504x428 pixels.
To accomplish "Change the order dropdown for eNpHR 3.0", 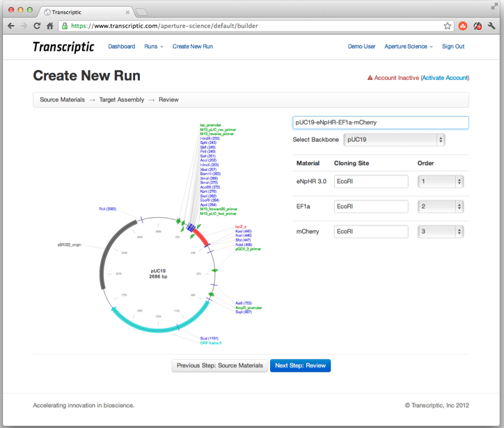I will tap(440, 182).
